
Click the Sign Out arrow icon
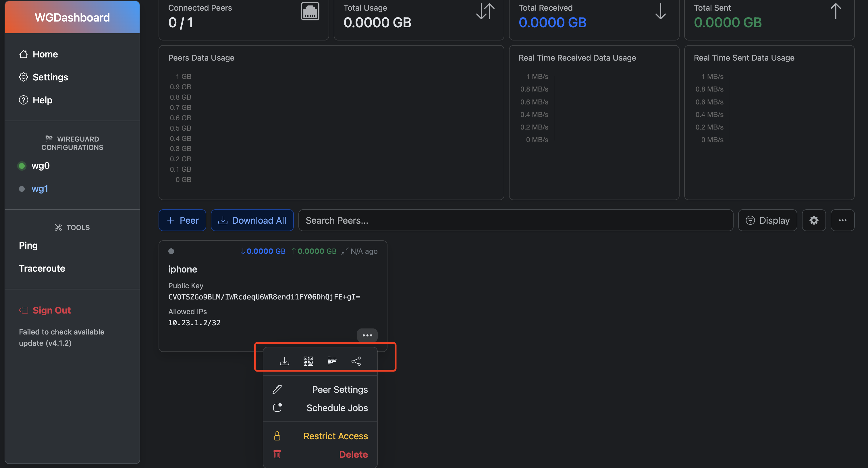(x=23, y=310)
